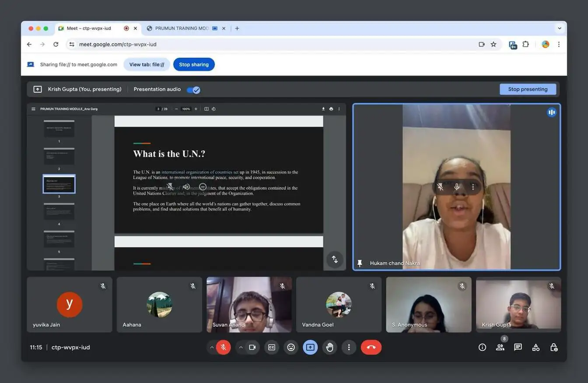Expand audio settings arrow beside microphone
The width and height of the screenshot is (588, 383).
click(x=212, y=347)
